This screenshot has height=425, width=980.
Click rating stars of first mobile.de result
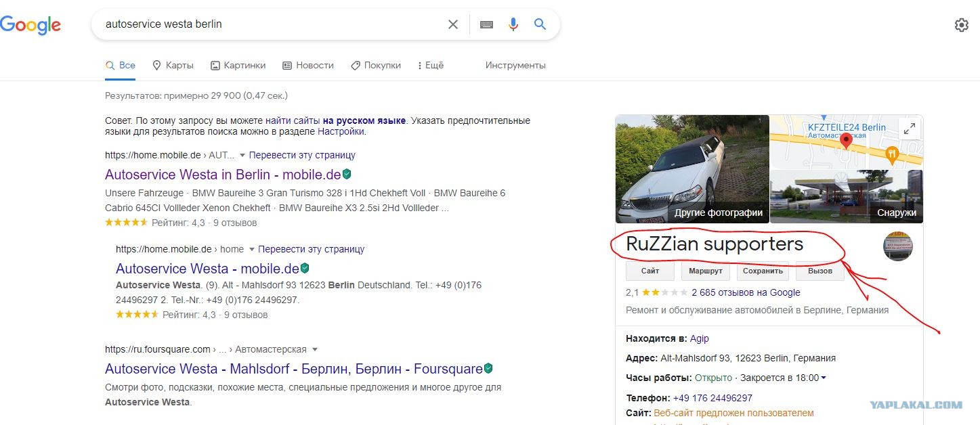(x=126, y=222)
